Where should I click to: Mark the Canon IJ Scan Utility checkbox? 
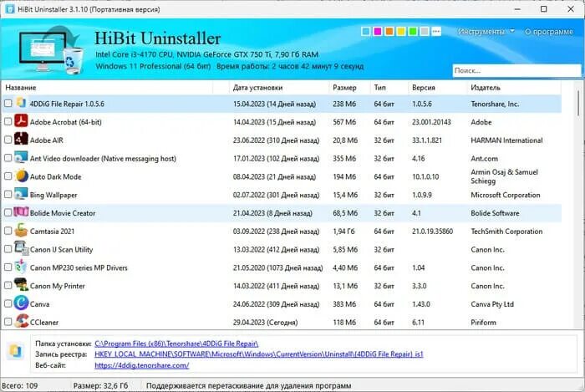click(x=8, y=249)
